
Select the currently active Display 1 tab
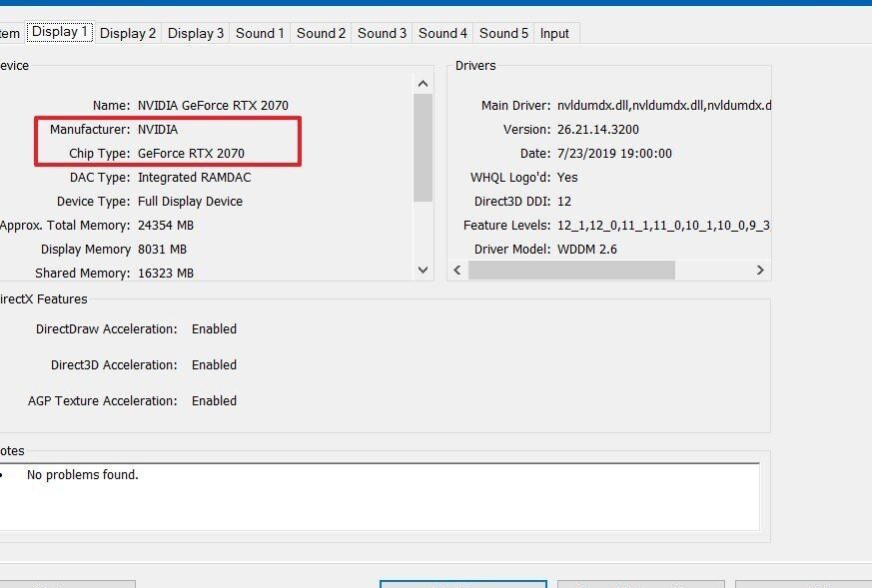point(60,31)
